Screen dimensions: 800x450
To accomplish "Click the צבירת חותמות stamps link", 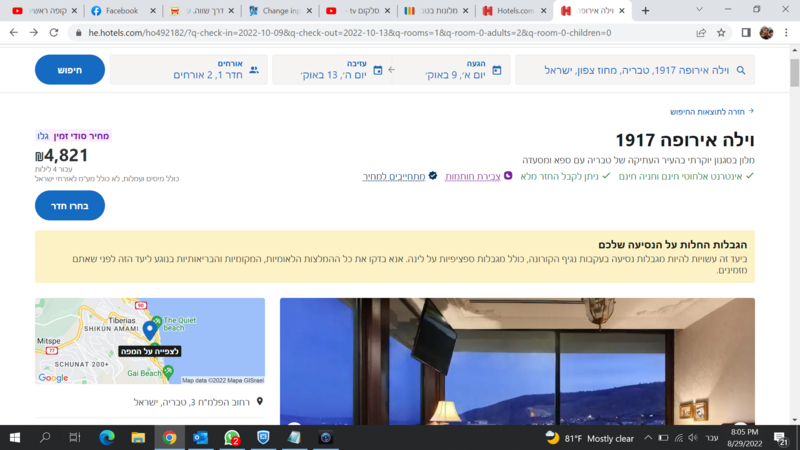I will [x=472, y=177].
